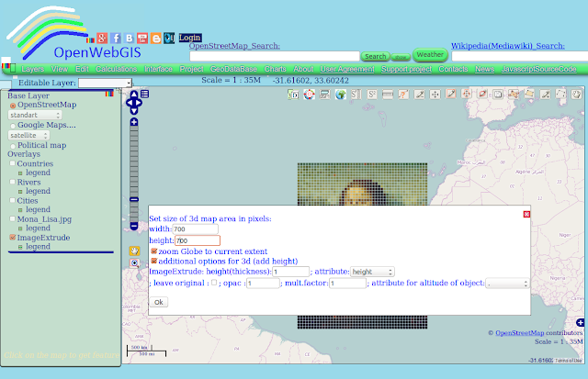Viewport: 588px width, 379px height.
Task: Select the S² area measure tool
Action: [371, 95]
